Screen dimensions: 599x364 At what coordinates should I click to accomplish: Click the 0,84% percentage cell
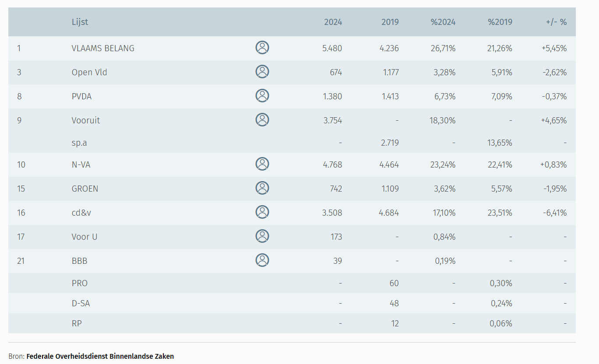point(444,237)
